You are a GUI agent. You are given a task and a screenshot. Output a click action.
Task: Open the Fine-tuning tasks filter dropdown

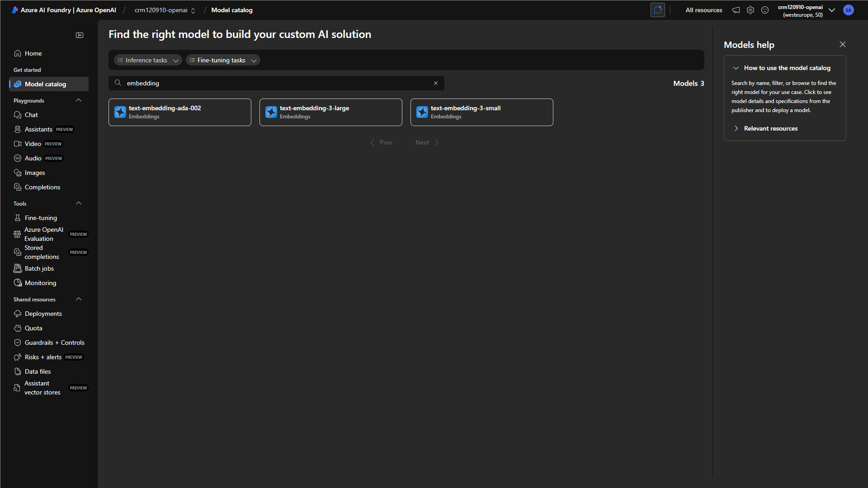(223, 60)
